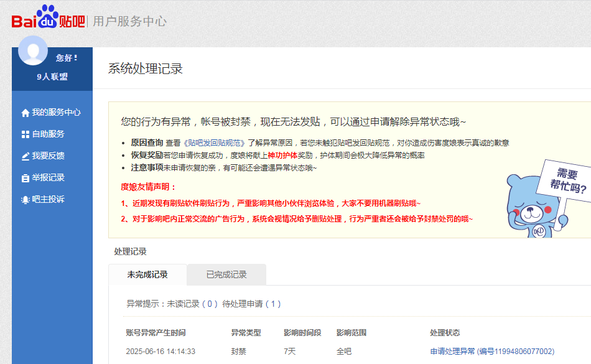Open 举报记录 in the sidebar menu
This screenshot has height=364, width=591.
[49, 178]
